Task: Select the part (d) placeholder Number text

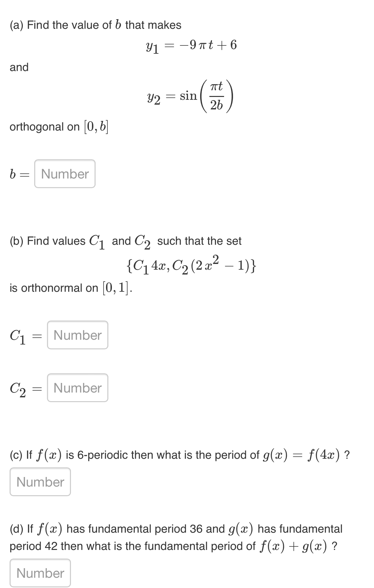Action: click(x=40, y=573)
